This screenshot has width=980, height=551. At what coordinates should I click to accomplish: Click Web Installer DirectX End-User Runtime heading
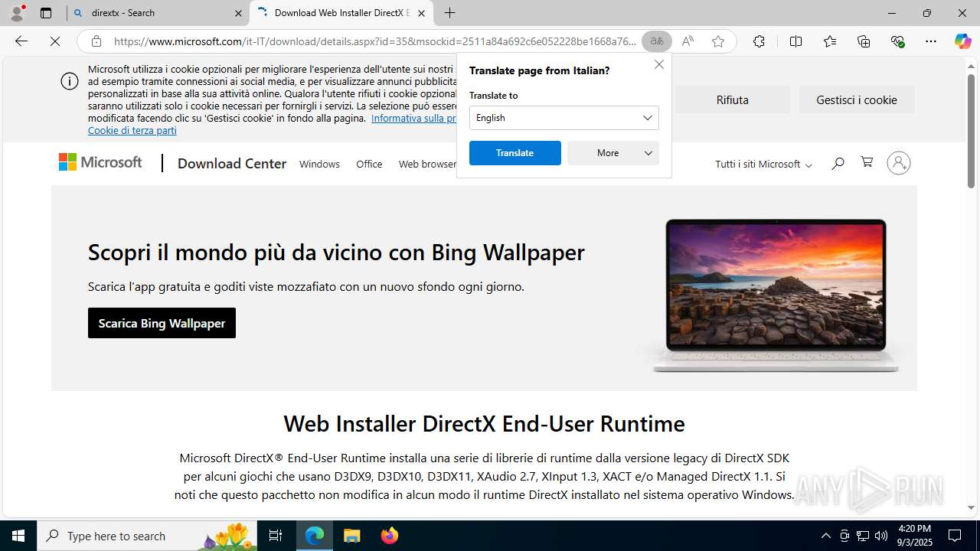pyautogui.click(x=484, y=423)
